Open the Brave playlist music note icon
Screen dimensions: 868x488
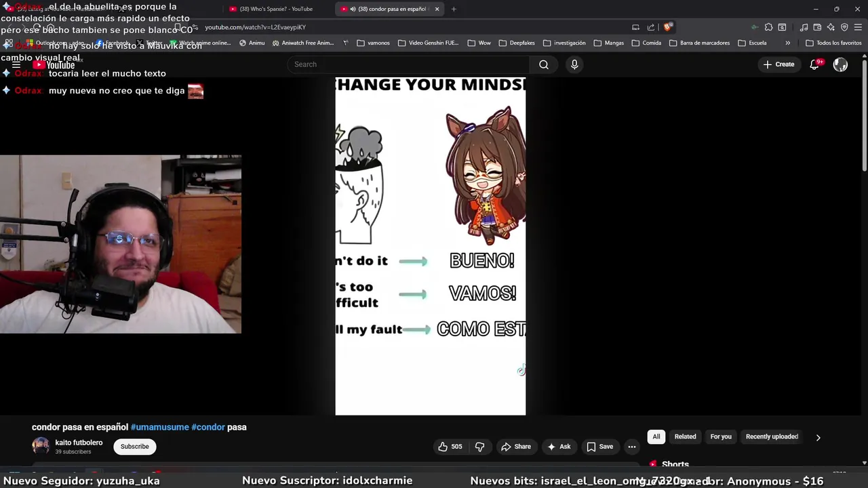[804, 27]
